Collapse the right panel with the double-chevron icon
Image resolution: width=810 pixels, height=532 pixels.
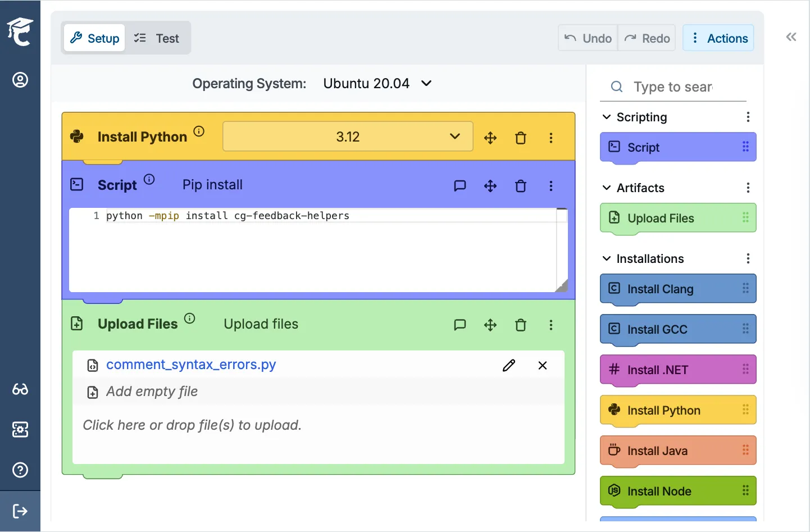791,37
